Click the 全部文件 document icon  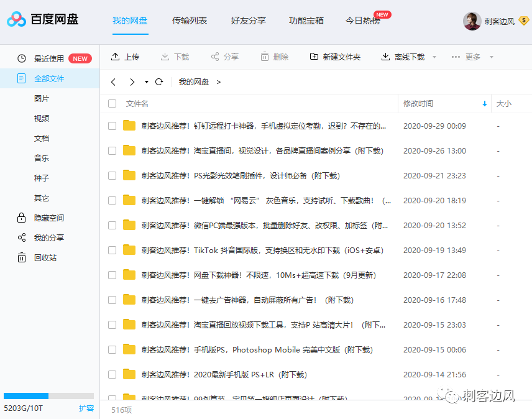point(21,79)
